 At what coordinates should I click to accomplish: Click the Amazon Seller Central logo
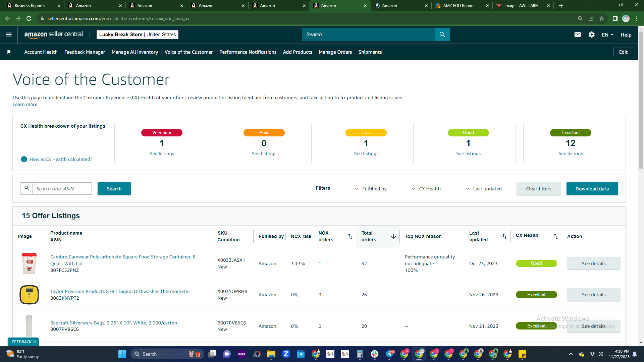[x=54, y=35]
